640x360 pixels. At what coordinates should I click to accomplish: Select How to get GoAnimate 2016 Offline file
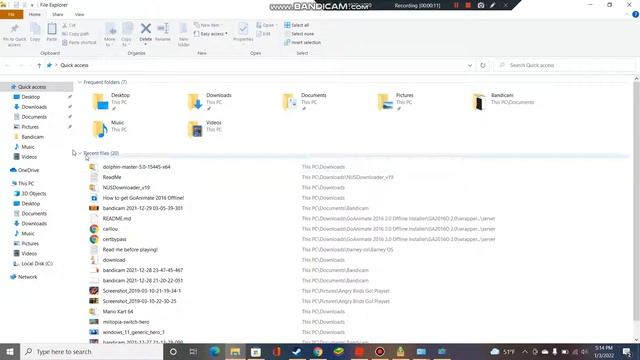point(143,198)
